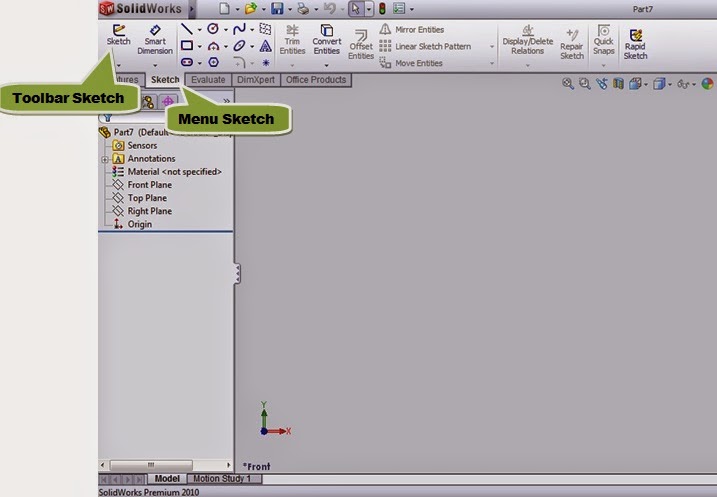Select Origin in the feature tree

pos(133,224)
